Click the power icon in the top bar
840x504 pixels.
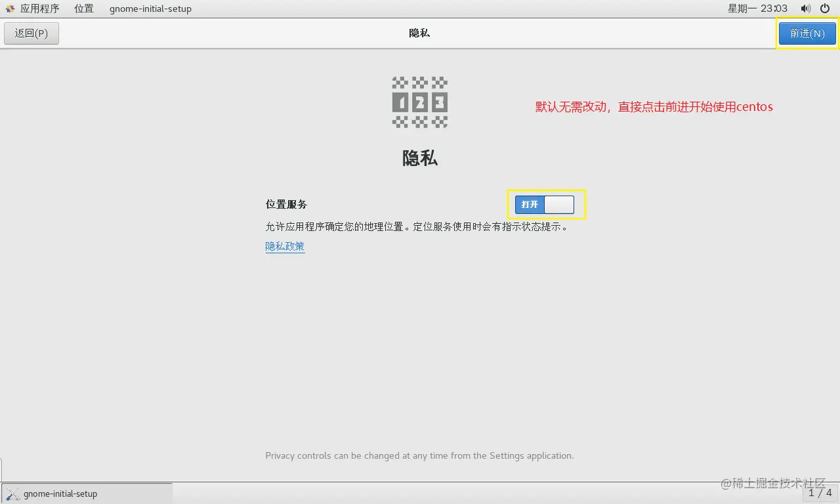pos(824,9)
